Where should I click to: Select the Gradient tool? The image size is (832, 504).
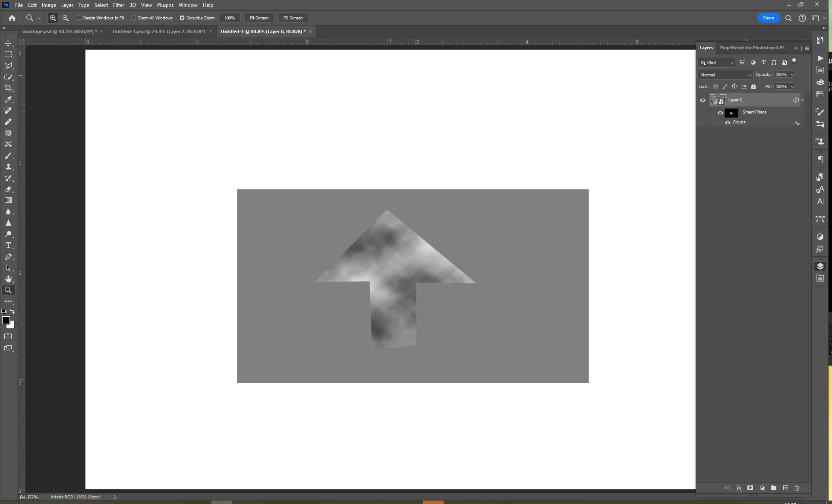click(8, 200)
